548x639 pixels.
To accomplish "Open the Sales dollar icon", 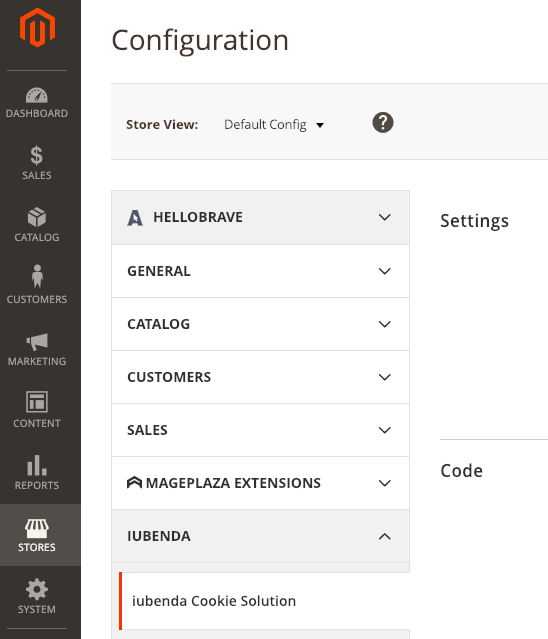I will click(x=37, y=155).
